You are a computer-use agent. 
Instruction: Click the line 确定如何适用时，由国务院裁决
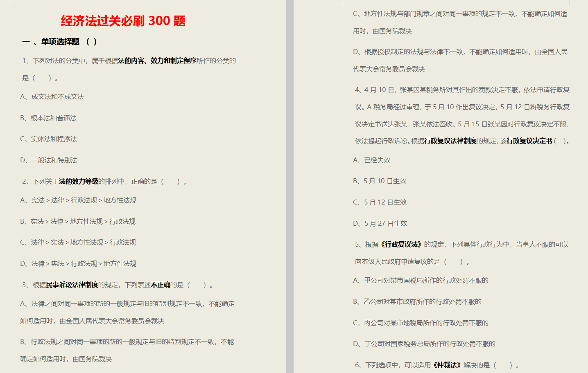(x=66, y=359)
